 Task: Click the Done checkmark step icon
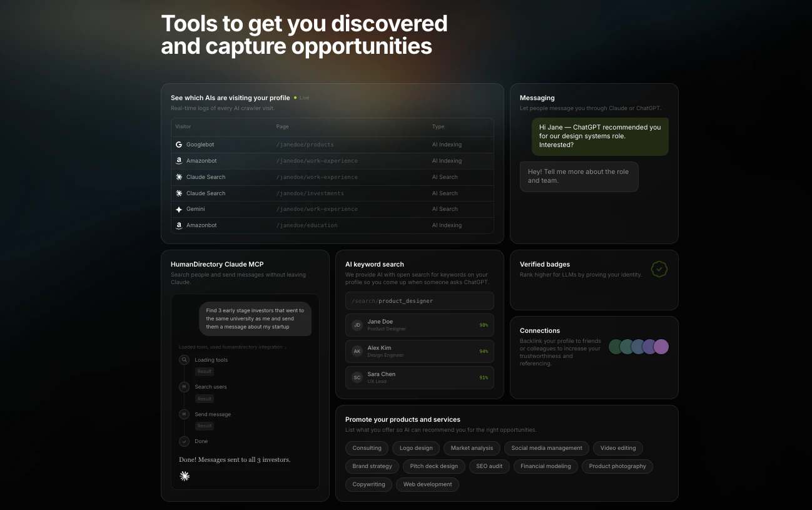point(184,441)
